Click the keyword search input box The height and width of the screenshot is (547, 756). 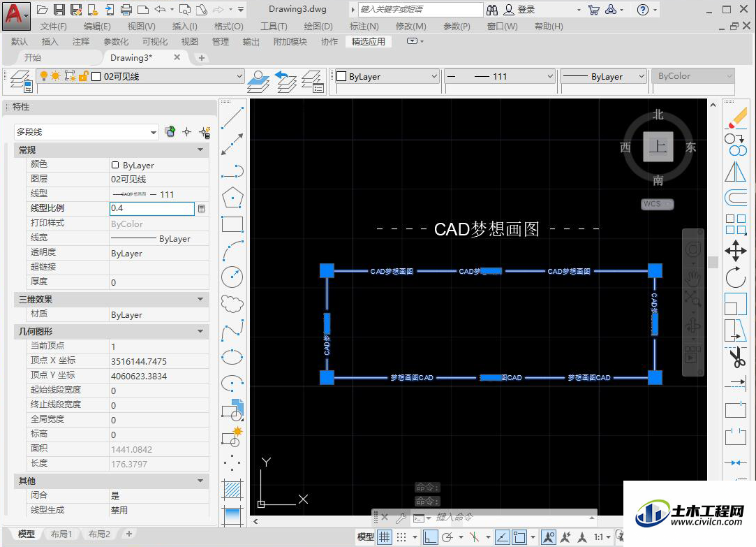pyautogui.click(x=420, y=10)
